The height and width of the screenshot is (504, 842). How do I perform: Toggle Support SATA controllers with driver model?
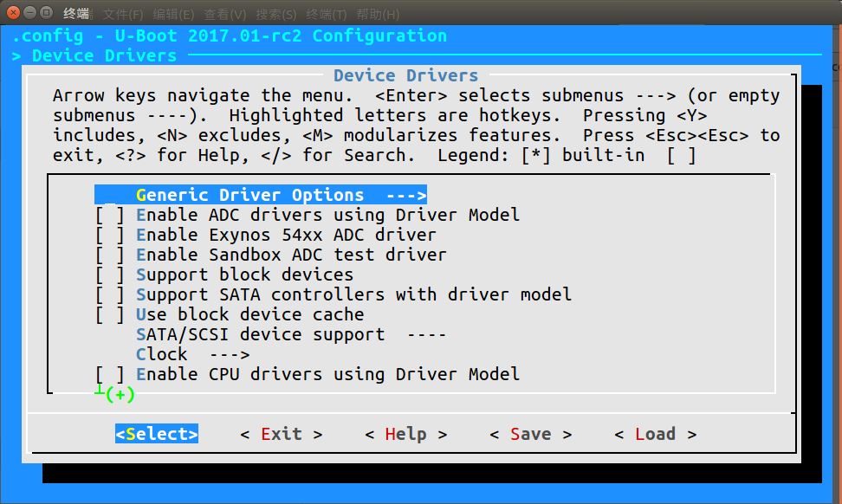click(110, 294)
